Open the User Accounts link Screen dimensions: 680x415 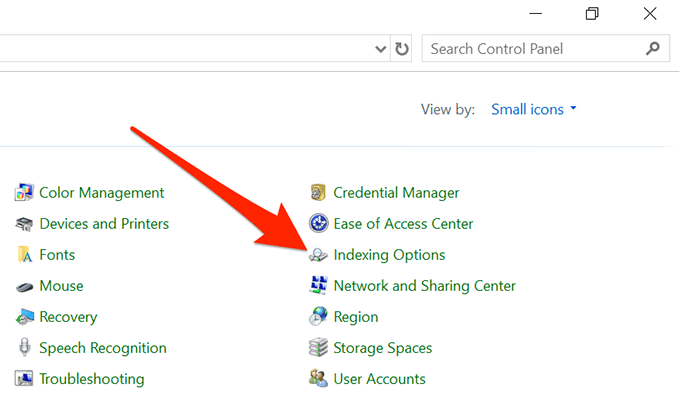pos(379,379)
